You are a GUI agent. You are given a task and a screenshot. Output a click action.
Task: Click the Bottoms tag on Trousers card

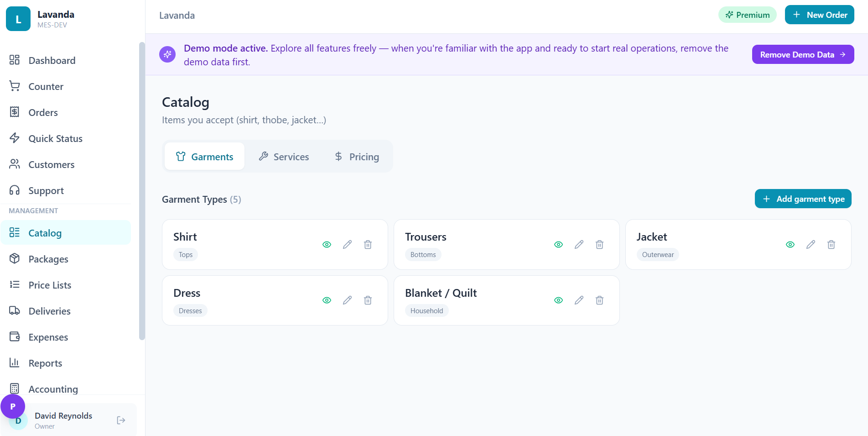[x=423, y=254]
